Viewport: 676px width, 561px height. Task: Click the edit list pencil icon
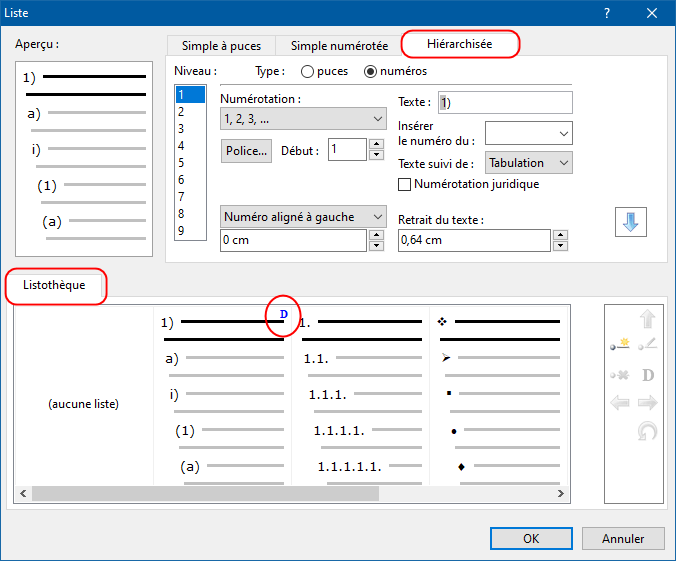[x=647, y=346]
